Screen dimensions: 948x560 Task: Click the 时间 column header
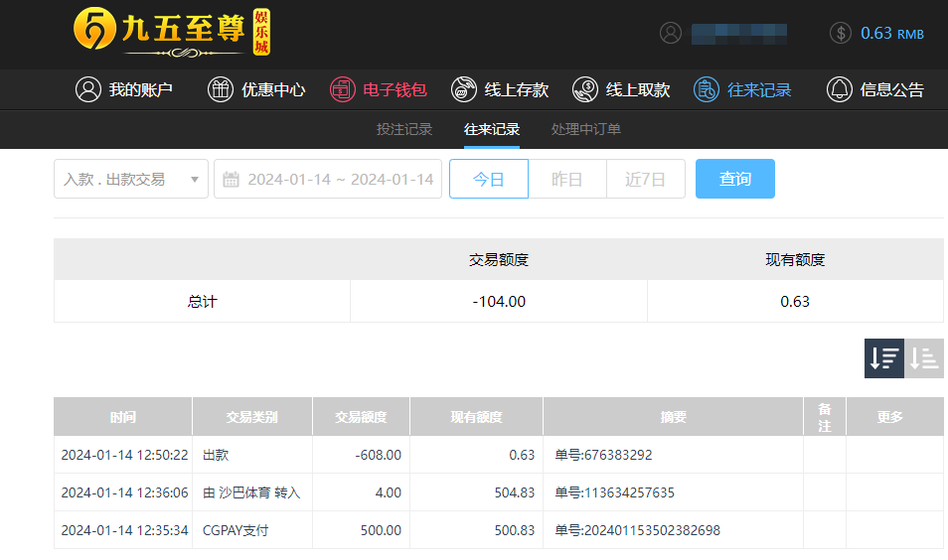(x=123, y=416)
